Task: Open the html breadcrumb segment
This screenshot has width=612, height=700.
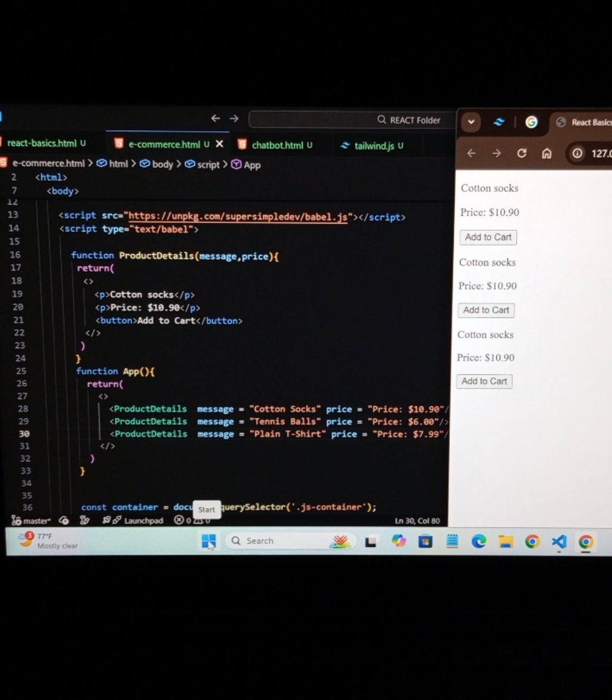Action: [113, 164]
